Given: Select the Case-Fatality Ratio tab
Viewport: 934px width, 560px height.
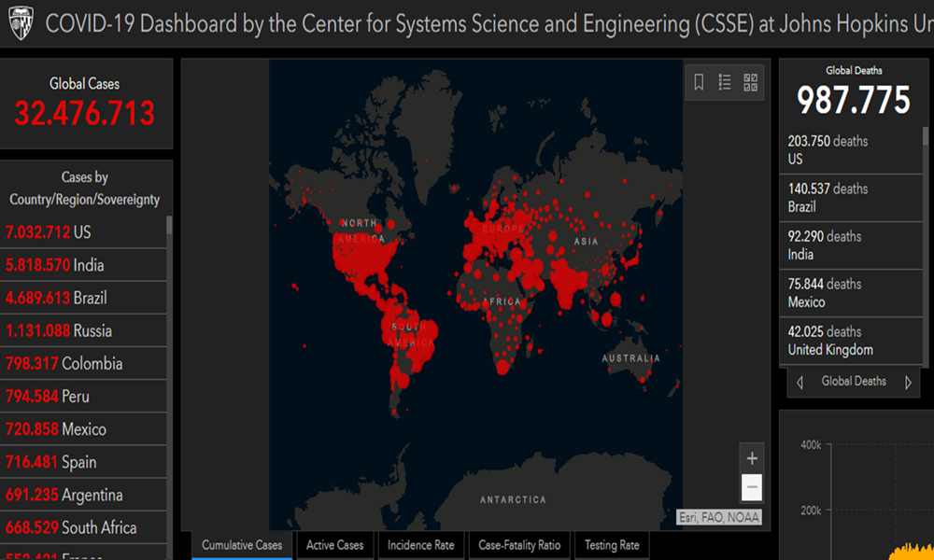Looking at the screenshot, I should 519,545.
